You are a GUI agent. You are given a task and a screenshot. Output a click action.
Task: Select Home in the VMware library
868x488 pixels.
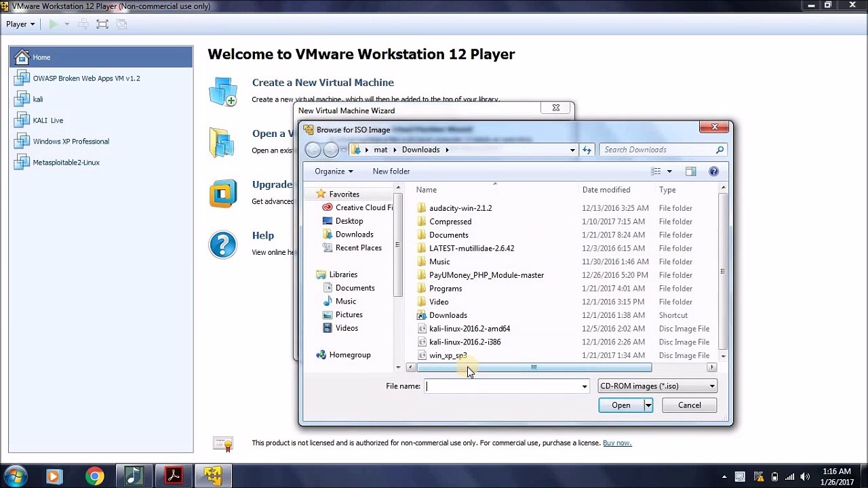[x=101, y=57]
